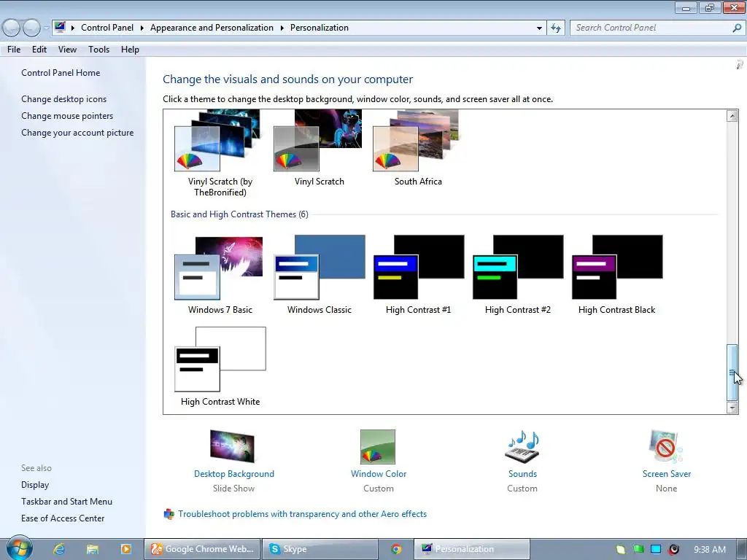747x560 pixels.
Task: Click the help icon below the search box
Action: click(740, 65)
